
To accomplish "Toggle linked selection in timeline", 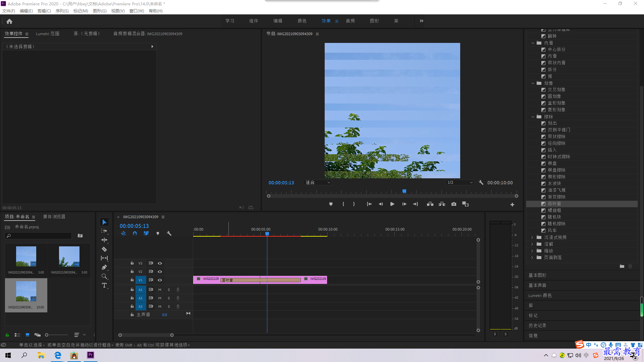I will coord(146,233).
